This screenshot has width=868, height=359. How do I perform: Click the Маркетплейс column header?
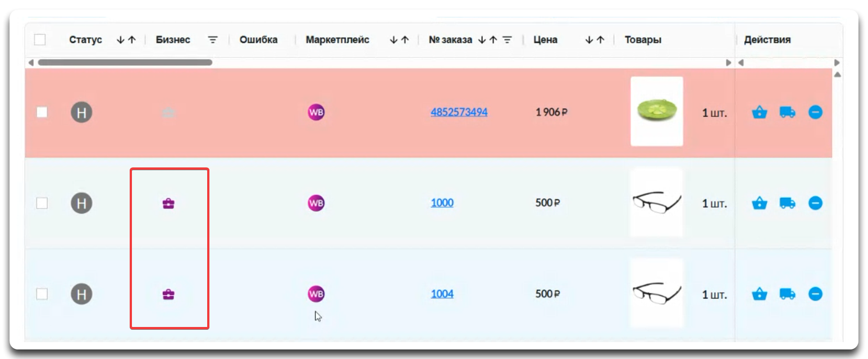pyautogui.click(x=337, y=40)
